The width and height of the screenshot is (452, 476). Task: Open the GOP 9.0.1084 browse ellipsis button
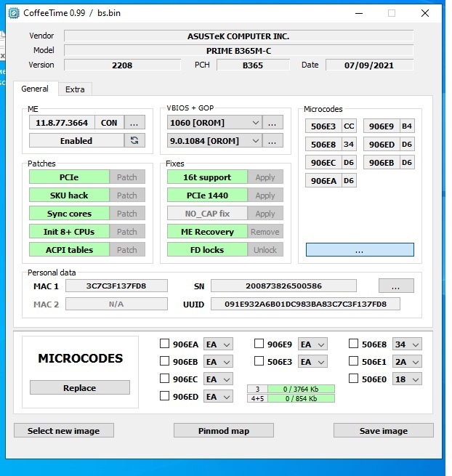[273, 140]
